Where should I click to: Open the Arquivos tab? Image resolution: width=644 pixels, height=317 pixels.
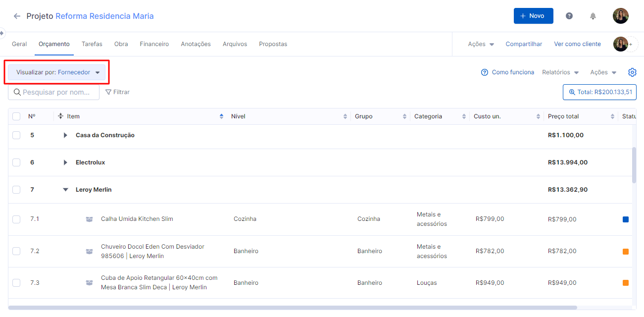pyautogui.click(x=235, y=44)
